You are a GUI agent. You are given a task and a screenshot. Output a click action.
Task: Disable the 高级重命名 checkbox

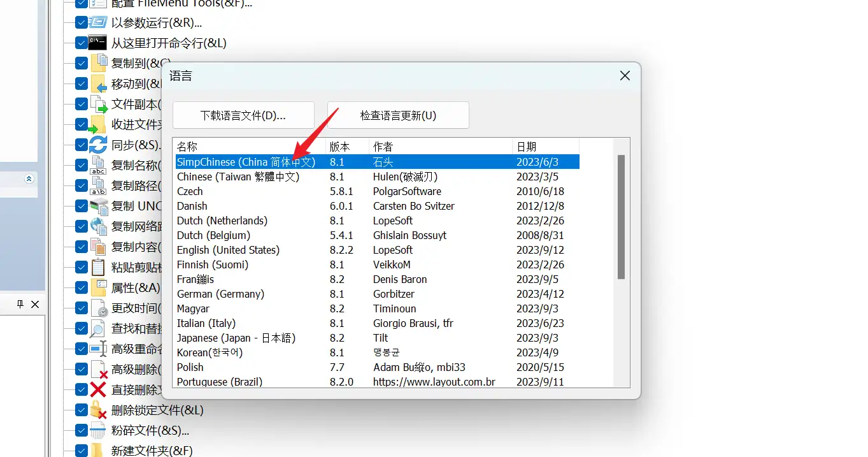81,349
